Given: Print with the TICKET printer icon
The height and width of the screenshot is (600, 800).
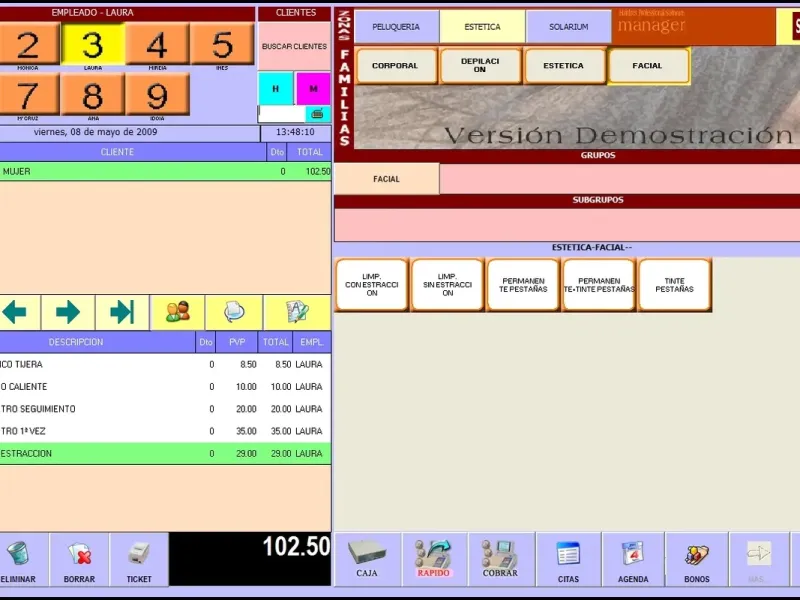Looking at the screenshot, I should coord(139,560).
